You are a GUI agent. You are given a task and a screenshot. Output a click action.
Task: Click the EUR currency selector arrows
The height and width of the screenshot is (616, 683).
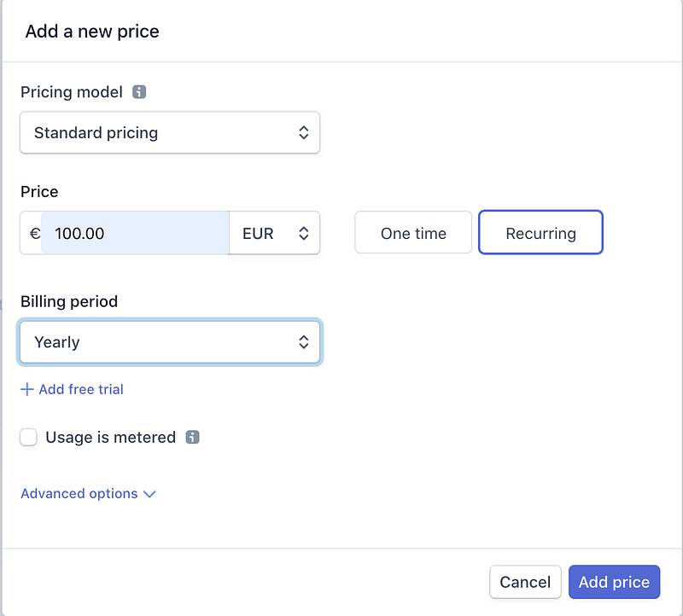(x=304, y=233)
